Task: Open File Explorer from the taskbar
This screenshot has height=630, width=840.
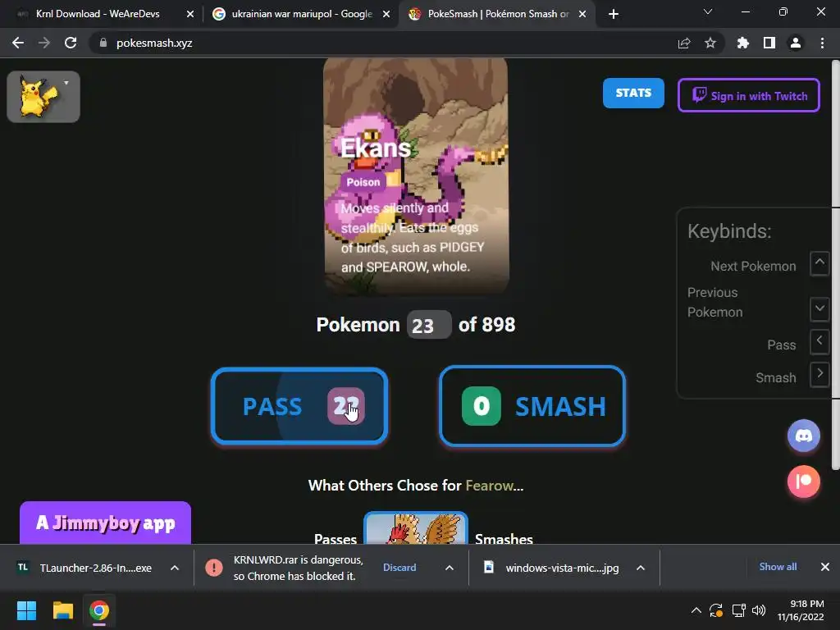Action: coord(62,610)
